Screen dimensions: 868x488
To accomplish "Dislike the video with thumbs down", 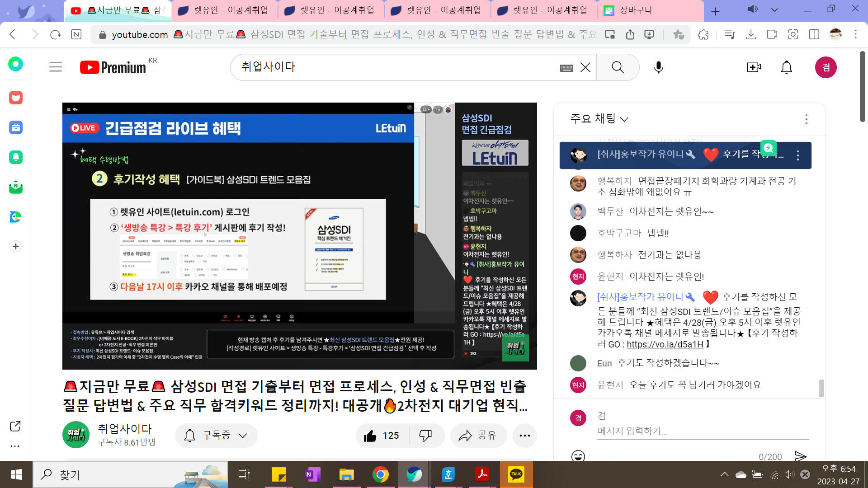I will pyautogui.click(x=425, y=436).
